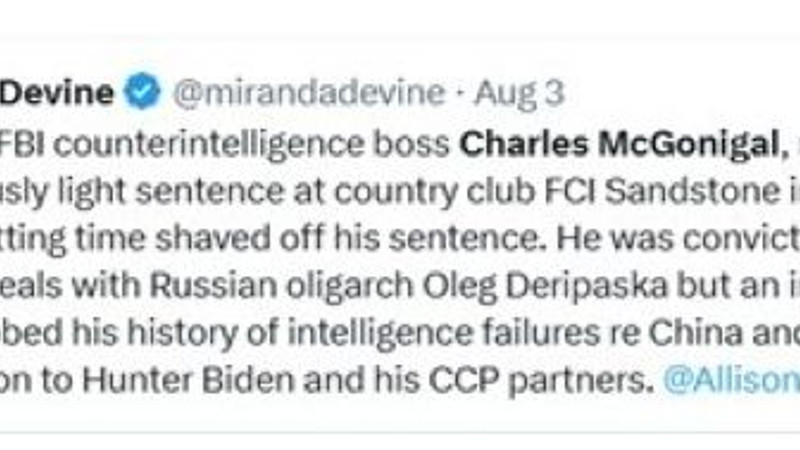Click the bold name Charles McGonigal
Screen dimensions: 800x450
pos(619,144)
